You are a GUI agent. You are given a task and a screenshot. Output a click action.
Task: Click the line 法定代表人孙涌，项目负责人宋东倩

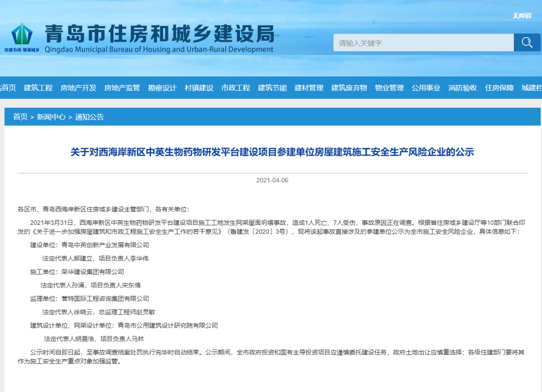(x=90, y=286)
